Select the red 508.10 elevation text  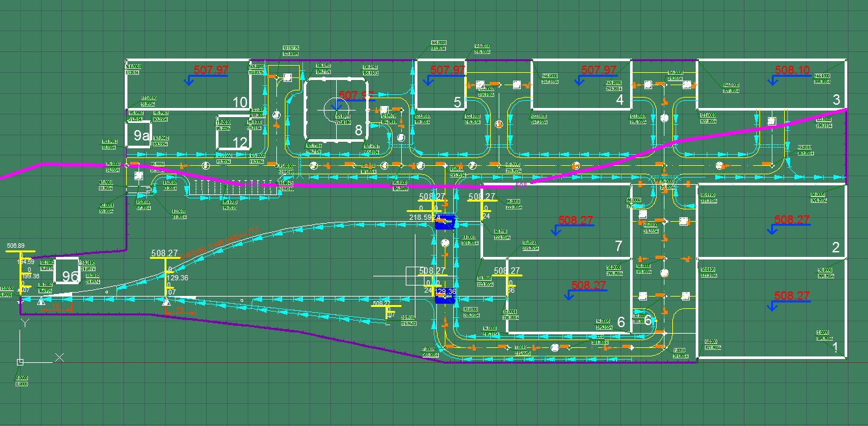click(793, 70)
